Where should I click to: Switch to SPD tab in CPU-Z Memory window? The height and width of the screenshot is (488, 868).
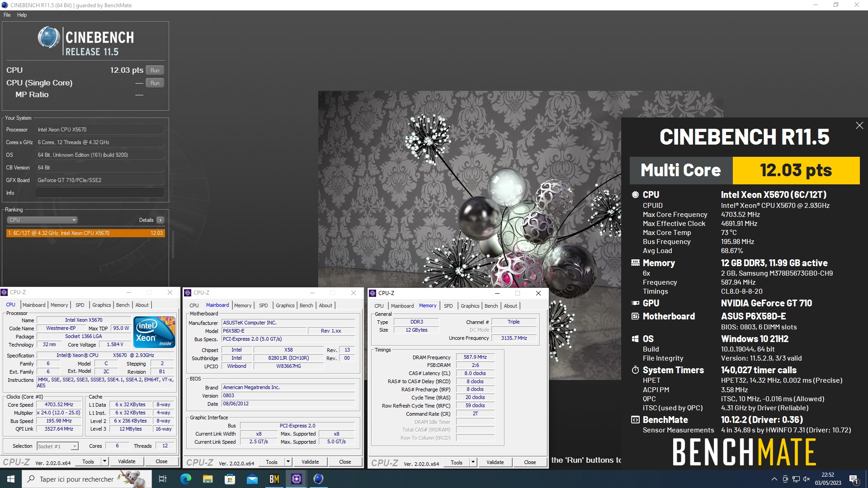[x=448, y=306]
